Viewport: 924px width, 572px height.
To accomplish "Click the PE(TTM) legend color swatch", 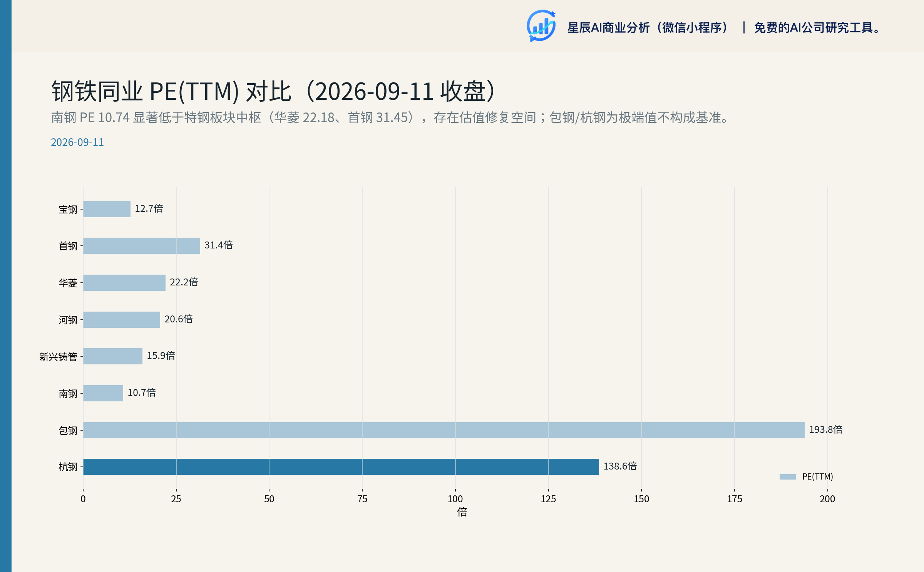I will click(x=787, y=477).
